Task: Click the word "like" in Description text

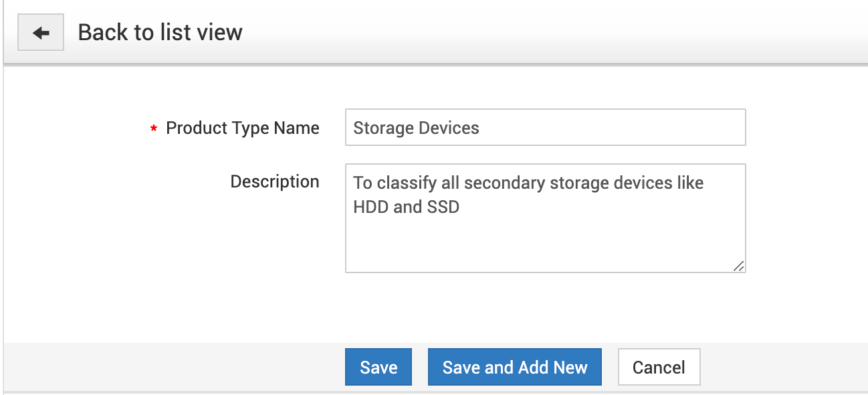Action: point(689,183)
